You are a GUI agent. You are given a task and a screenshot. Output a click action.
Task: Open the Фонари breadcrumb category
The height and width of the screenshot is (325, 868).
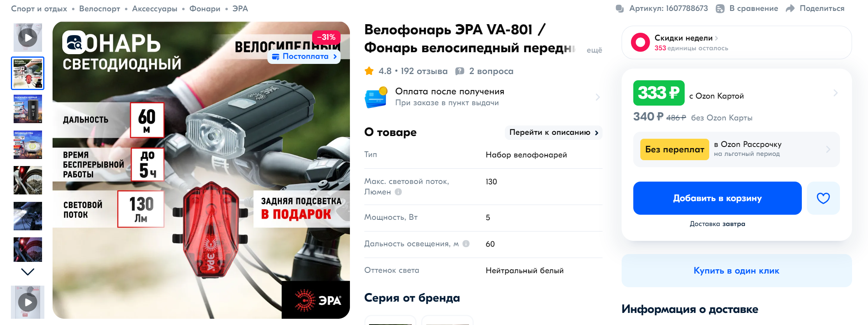pos(205,9)
